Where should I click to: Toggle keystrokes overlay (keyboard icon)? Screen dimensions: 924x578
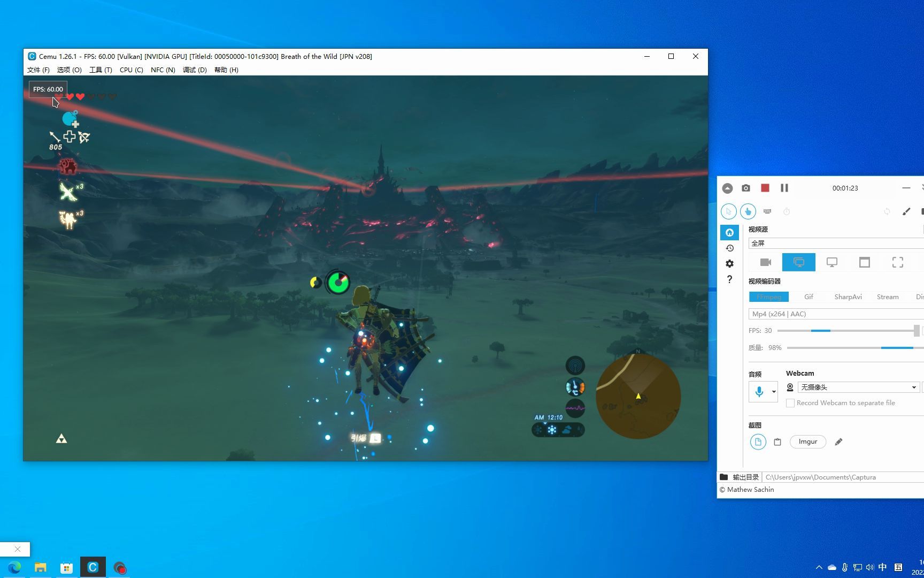click(x=767, y=211)
